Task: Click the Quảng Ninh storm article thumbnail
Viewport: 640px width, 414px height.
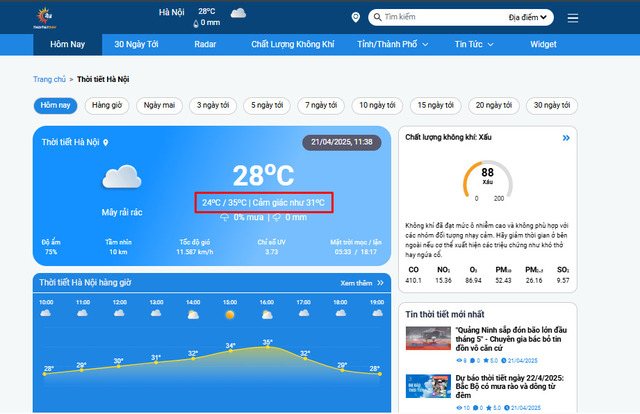Action: [x=428, y=338]
